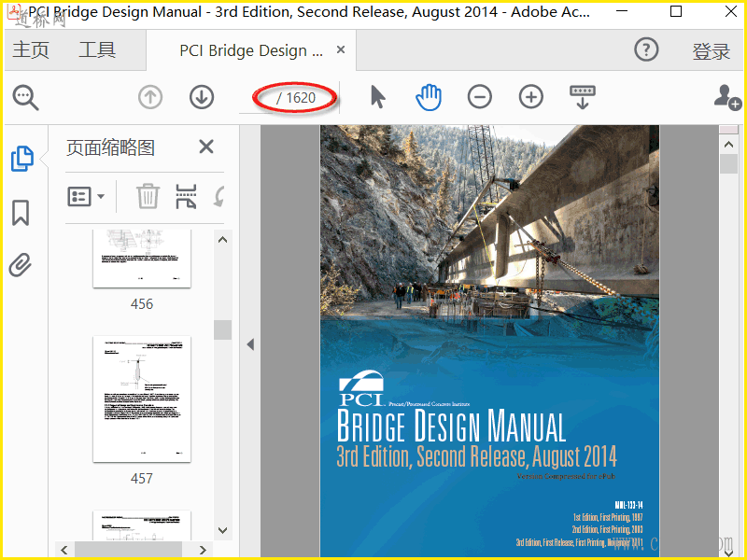The width and height of the screenshot is (747, 560).
Task: Select page 456 thumbnail
Action: (142, 259)
